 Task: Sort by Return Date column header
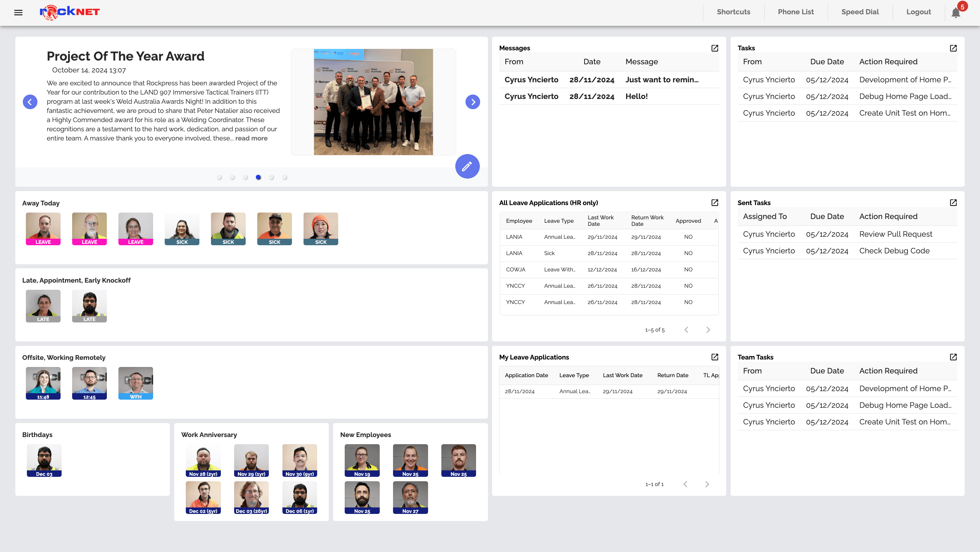click(x=673, y=375)
